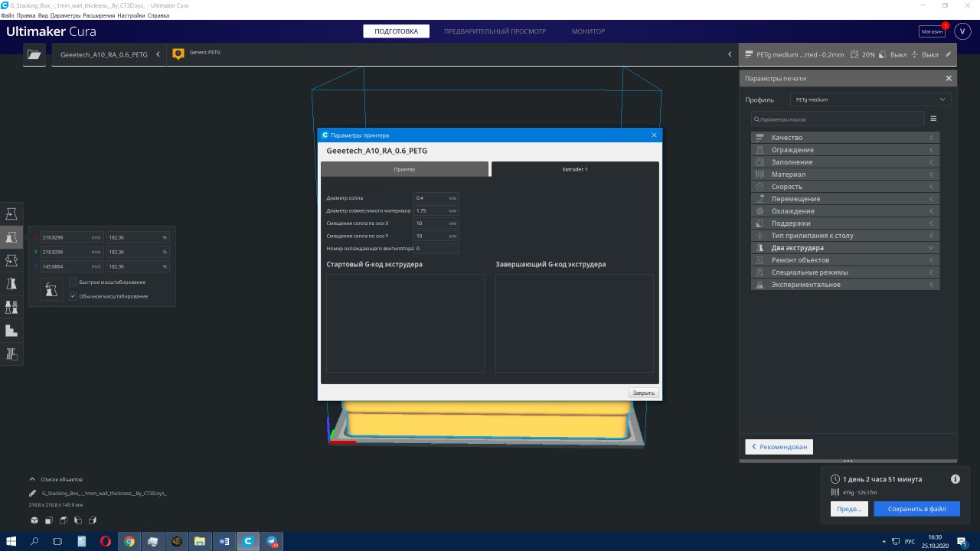Screen dimensions: 980x551
Task: Expand the Охлаждение settings category
Action: [x=845, y=211]
